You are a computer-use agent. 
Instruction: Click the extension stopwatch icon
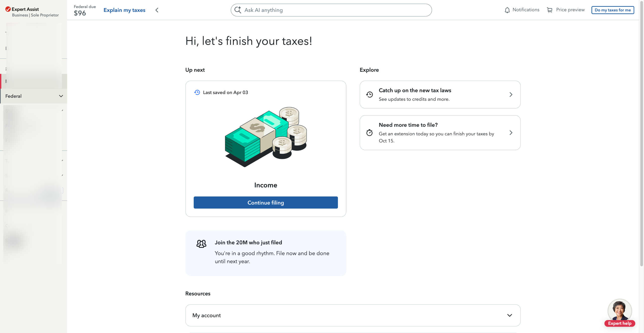point(370,133)
